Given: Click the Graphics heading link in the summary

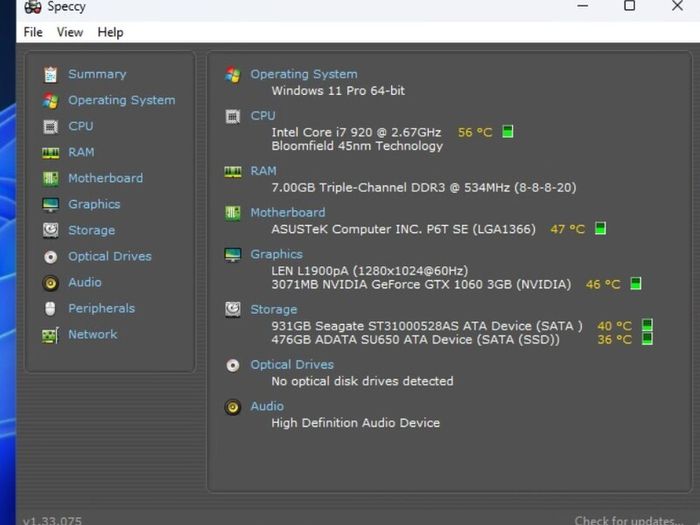Looking at the screenshot, I should coord(276,254).
